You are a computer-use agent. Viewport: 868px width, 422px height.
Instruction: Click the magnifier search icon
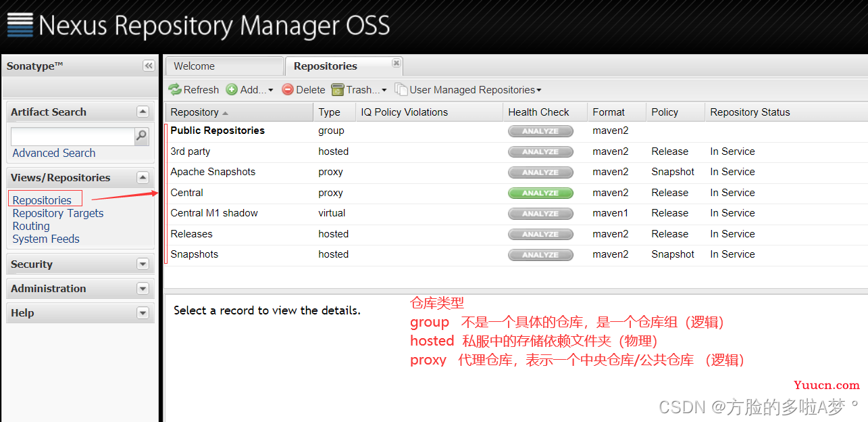coord(141,136)
